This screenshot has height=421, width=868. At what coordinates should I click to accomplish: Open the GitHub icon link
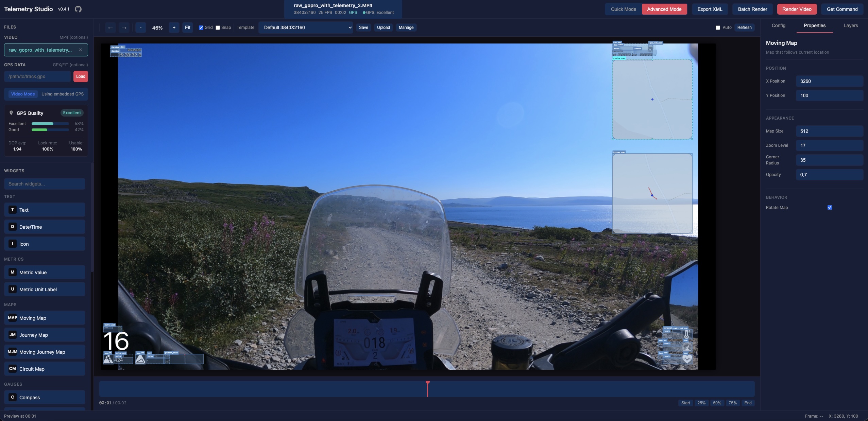pos(78,9)
